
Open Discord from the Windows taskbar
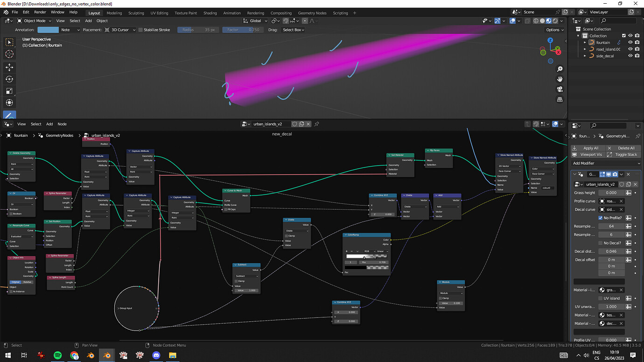pyautogui.click(x=156, y=355)
